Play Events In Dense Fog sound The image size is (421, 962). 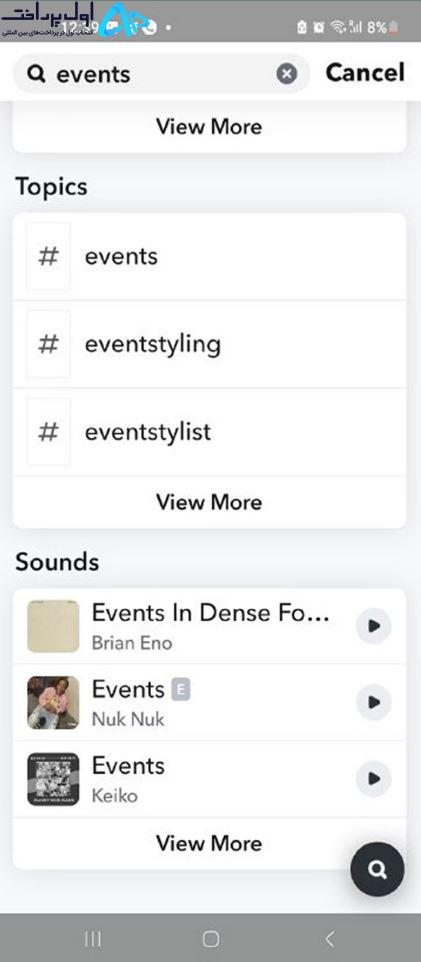coord(373,626)
